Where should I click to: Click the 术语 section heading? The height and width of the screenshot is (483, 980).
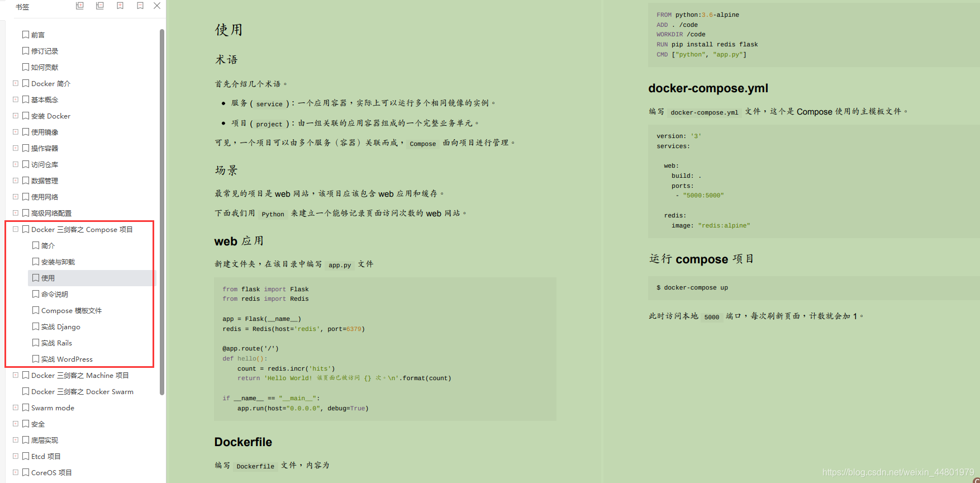pyautogui.click(x=226, y=60)
